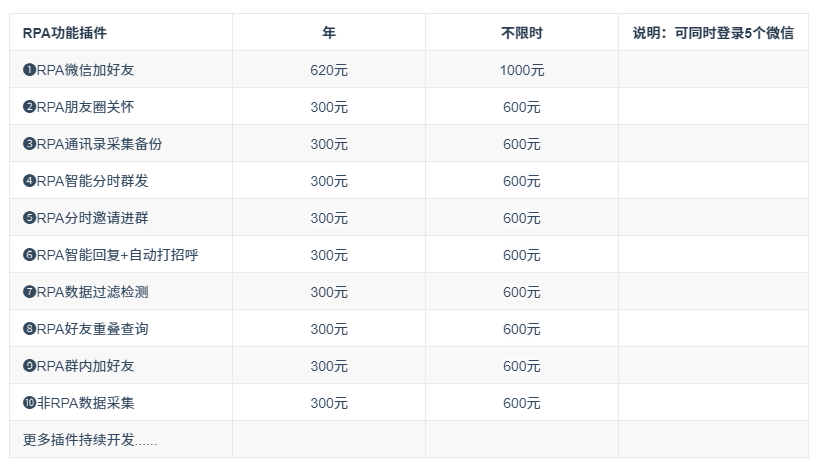Click the RPA功能插件 column header
Viewport: 825px width, 473px height.
point(65,33)
